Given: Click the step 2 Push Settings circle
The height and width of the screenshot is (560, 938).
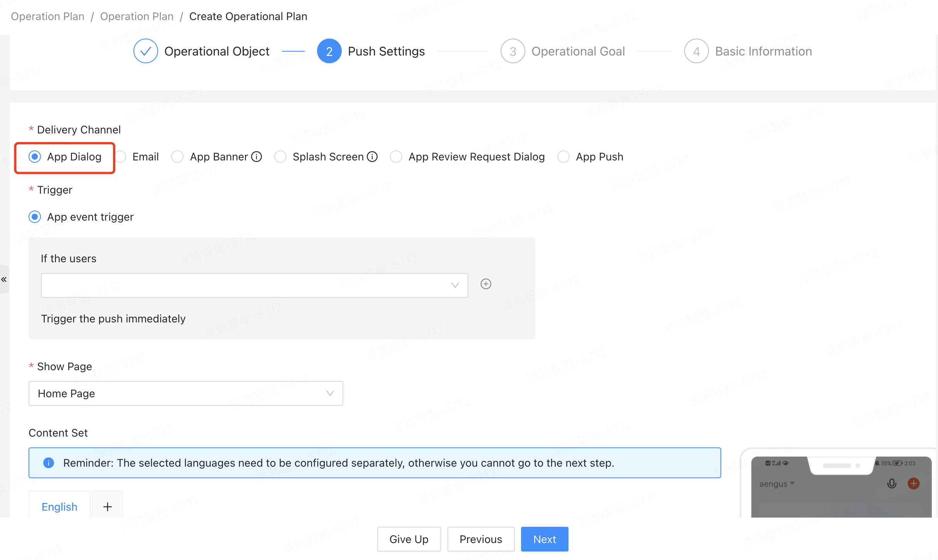Looking at the screenshot, I should (329, 51).
